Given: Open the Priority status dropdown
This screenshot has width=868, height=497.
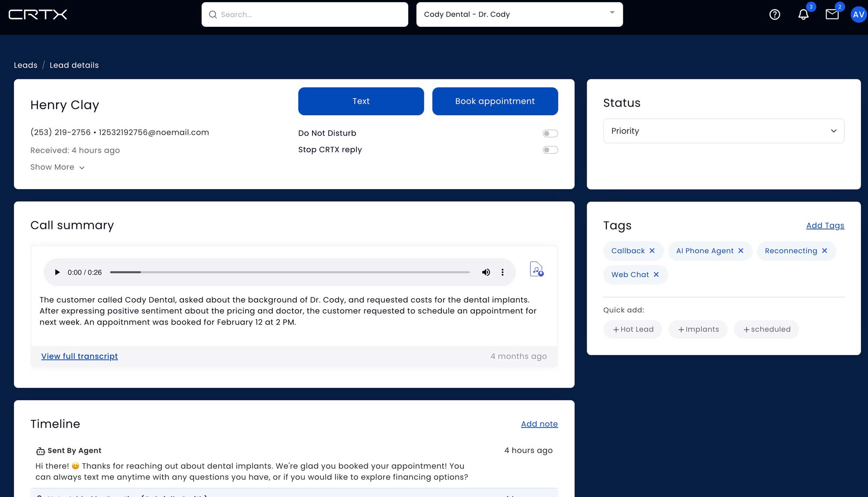Looking at the screenshot, I should click(x=723, y=131).
